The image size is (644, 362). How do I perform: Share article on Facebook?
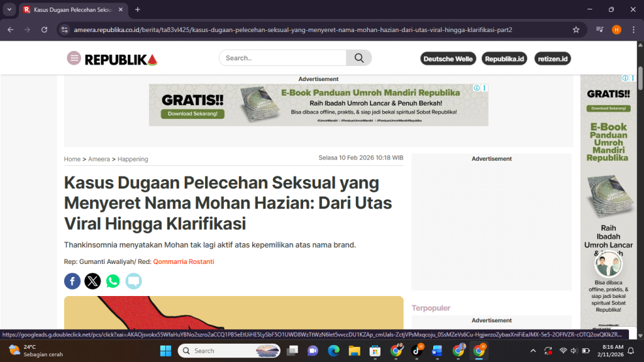pos(72,281)
